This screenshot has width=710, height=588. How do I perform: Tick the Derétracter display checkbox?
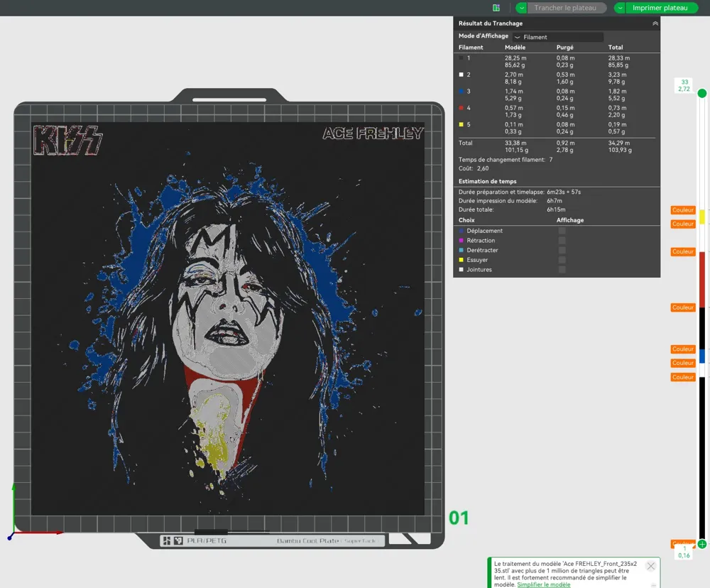[562, 250]
